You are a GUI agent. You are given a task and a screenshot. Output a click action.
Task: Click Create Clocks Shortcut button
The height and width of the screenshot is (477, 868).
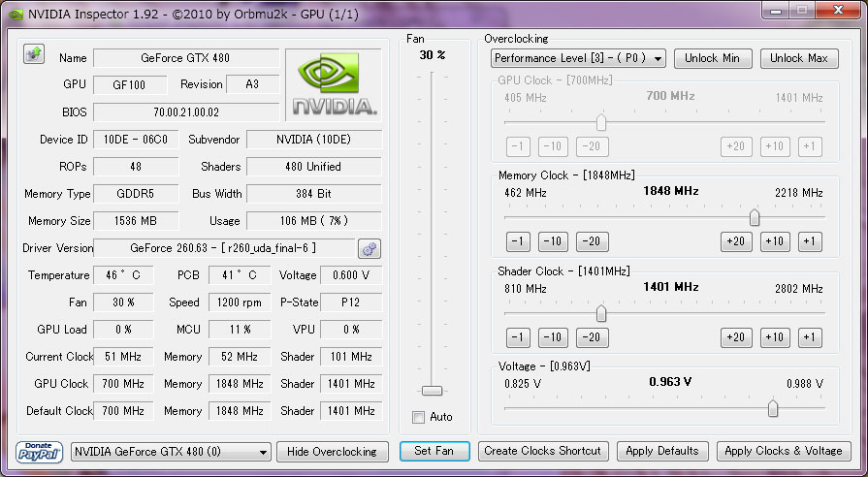click(x=543, y=451)
